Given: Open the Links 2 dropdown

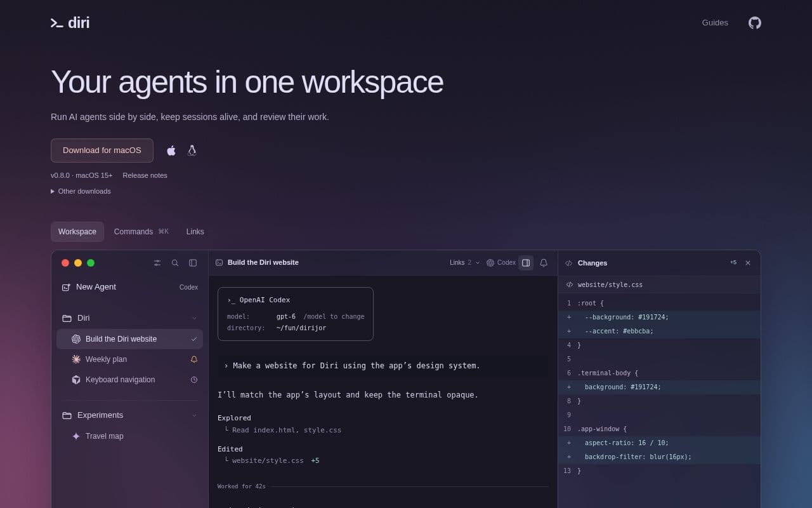Looking at the screenshot, I should click(465, 263).
